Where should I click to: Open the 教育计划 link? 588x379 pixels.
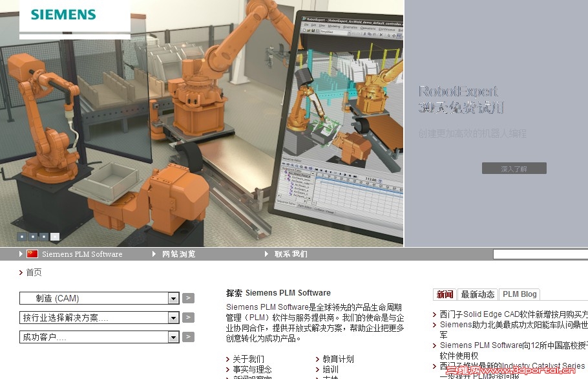pos(338,359)
